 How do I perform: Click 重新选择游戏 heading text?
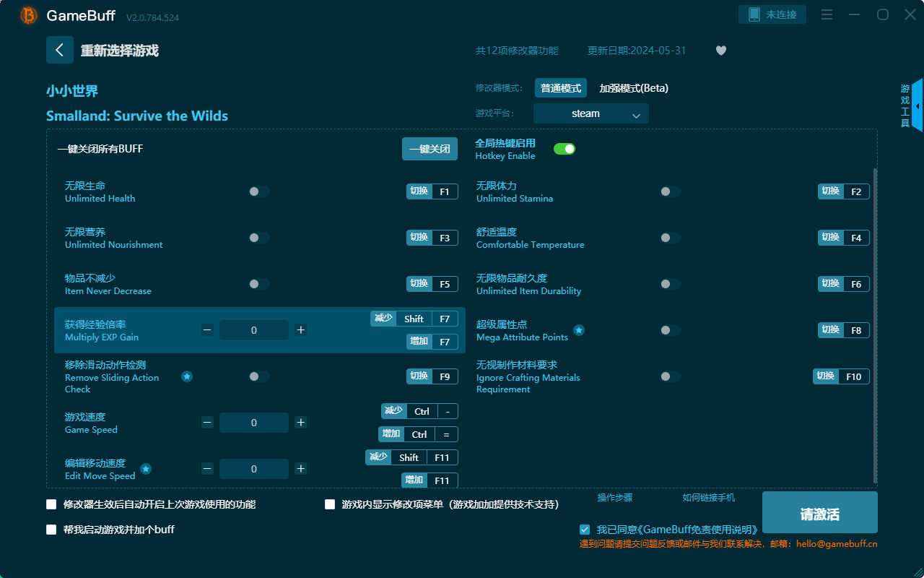(x=120, y=51)
